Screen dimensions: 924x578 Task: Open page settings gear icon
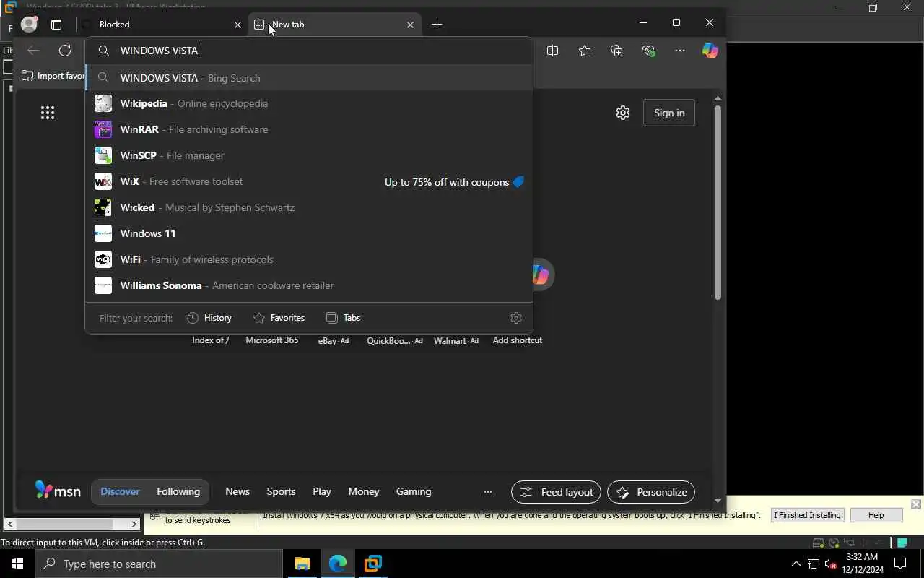click(623, 113)
